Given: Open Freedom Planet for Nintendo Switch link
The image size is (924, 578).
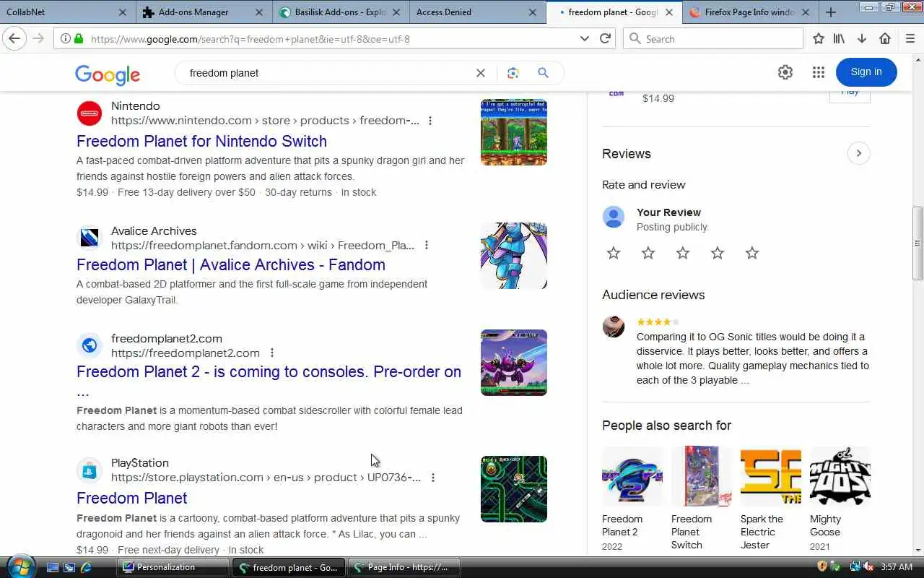Looking at the screenshot, I should pos(201,141).
